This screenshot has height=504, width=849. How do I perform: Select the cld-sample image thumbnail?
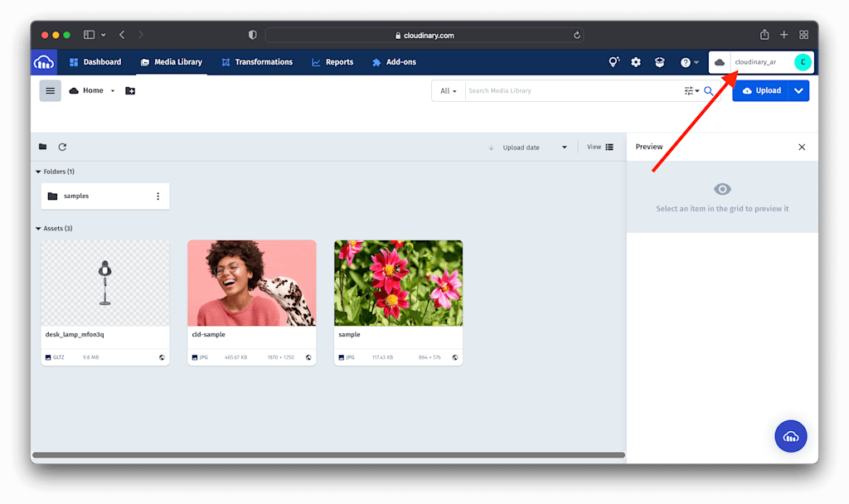252,283
